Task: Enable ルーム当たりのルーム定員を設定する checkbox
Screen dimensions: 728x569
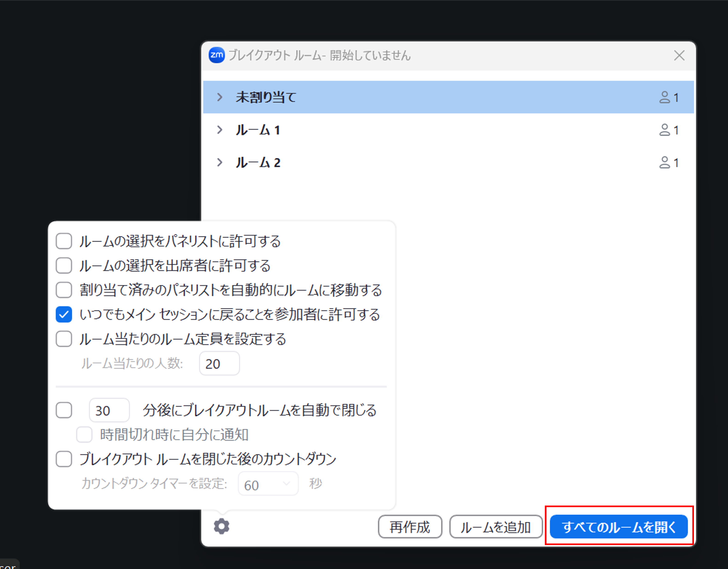Action: pos(64,339)
